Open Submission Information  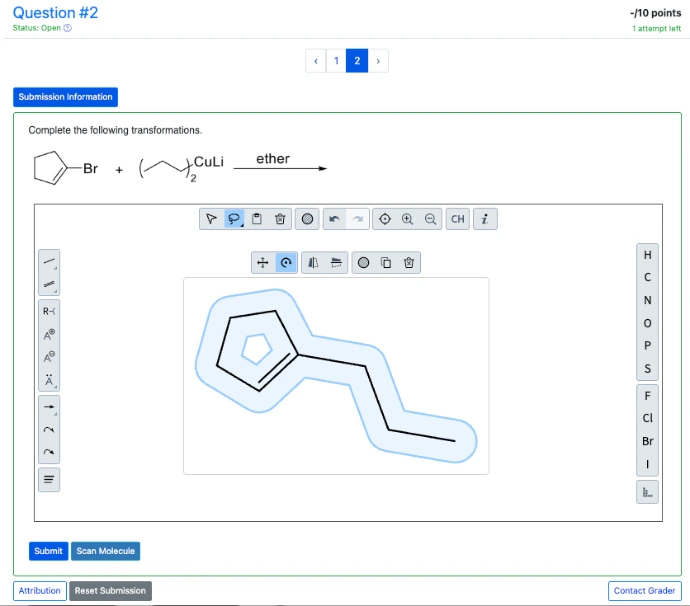(65, 97)
